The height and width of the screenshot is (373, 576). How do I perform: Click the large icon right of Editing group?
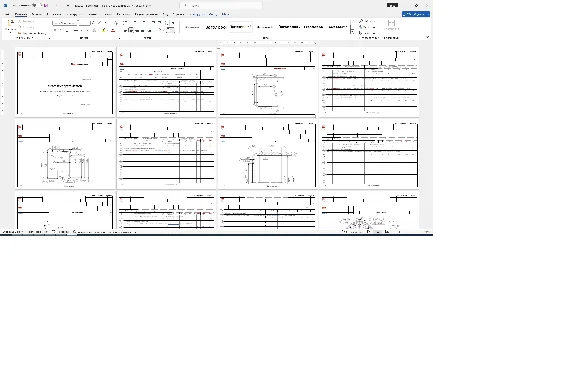(391, 24)
